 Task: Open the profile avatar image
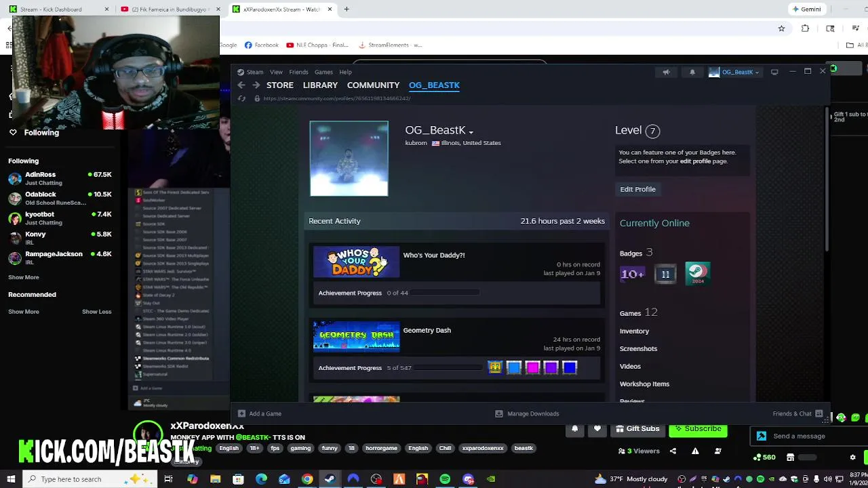[349, 159]
